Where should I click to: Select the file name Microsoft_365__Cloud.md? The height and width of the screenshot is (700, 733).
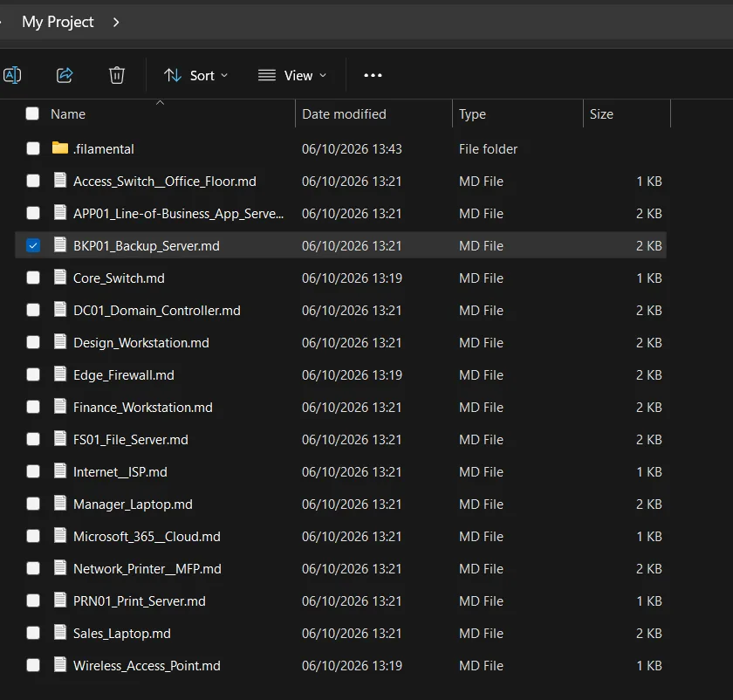coord(147,536)
